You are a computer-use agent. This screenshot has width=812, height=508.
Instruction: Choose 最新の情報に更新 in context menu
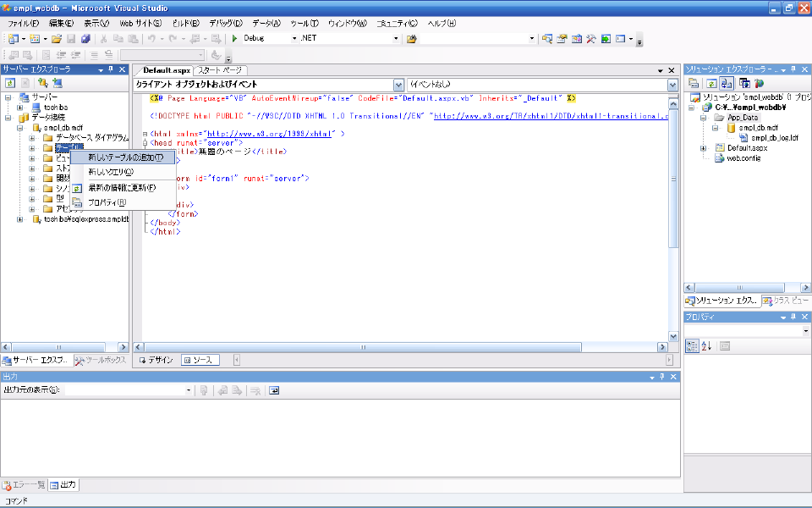pos(123,188)
